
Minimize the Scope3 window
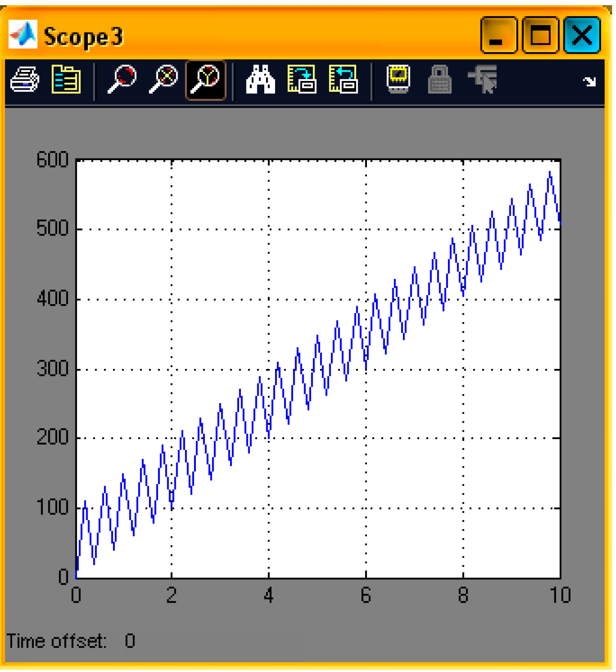coord(498,36)
